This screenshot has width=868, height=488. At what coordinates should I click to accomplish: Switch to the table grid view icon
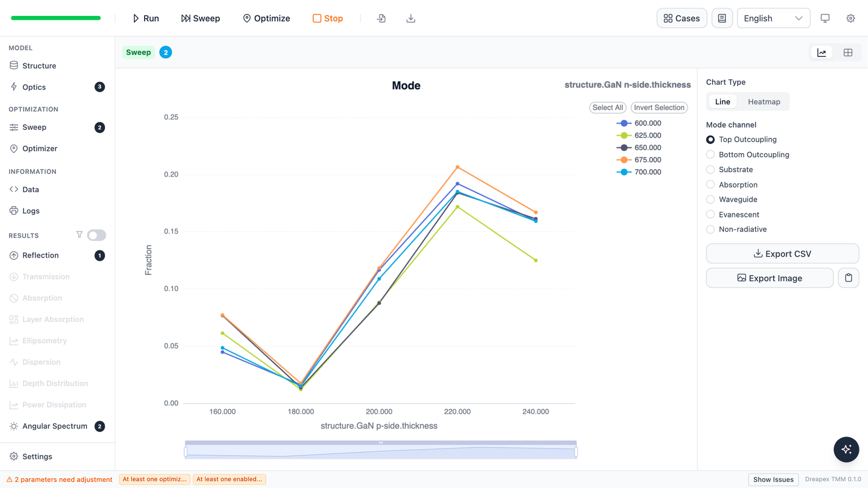click(x=848, y=53)
